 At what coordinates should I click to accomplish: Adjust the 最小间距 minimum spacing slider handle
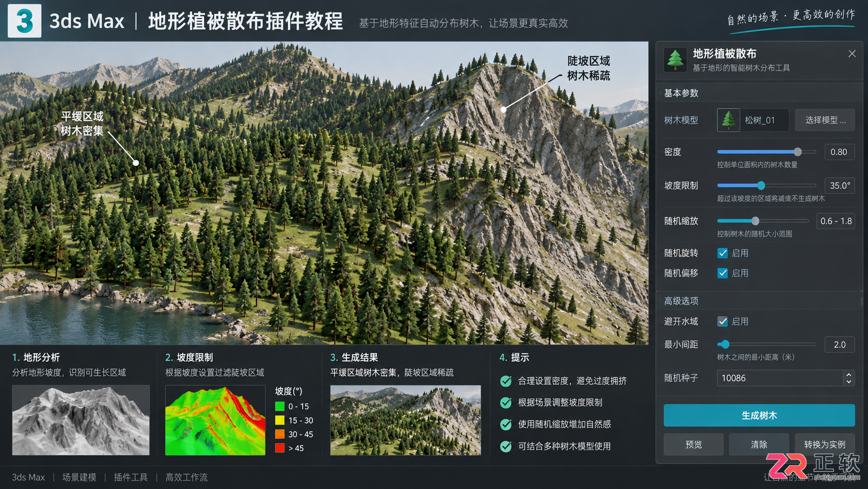click(x=725, y=344)
